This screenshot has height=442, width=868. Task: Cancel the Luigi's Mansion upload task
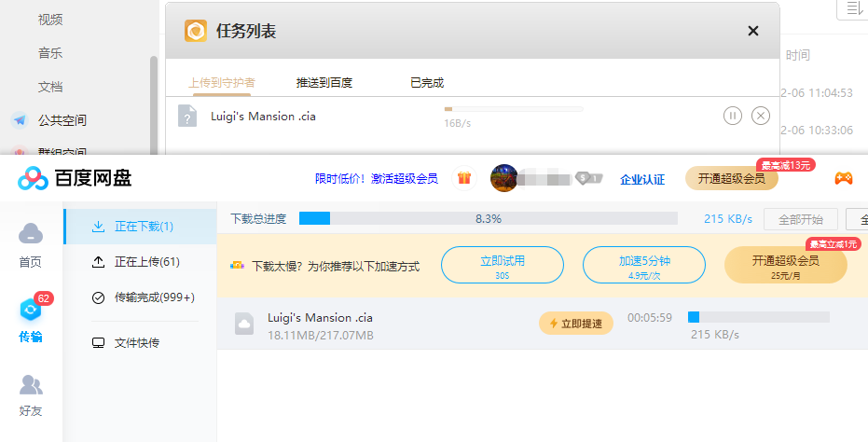pos(761,116)
